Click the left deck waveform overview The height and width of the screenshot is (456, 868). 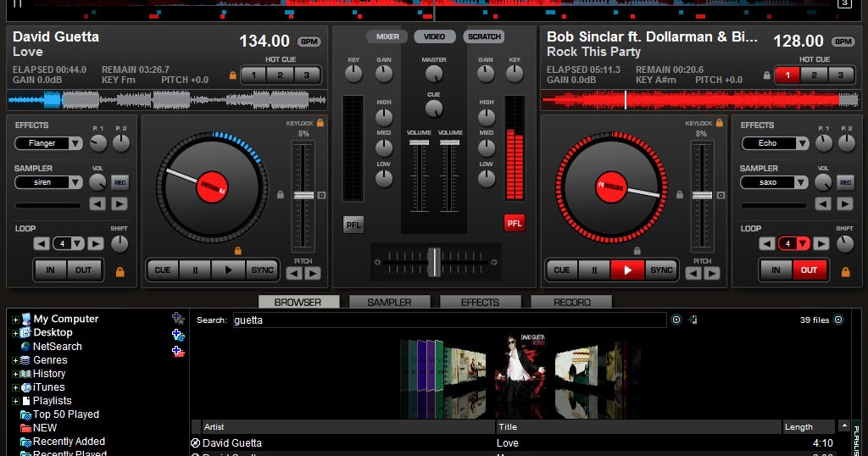(x=167, y=100)
